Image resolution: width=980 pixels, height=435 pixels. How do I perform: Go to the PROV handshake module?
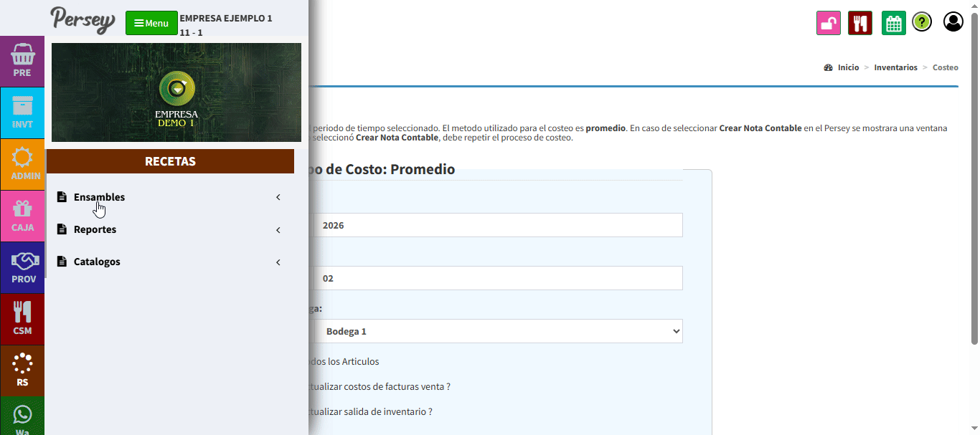coord(22,267)
